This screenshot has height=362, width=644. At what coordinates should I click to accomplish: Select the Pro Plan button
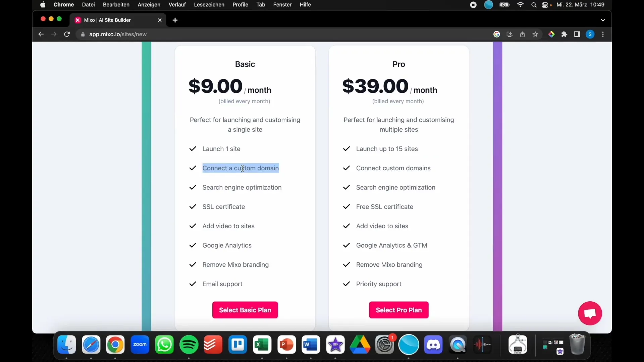(398, 310)
